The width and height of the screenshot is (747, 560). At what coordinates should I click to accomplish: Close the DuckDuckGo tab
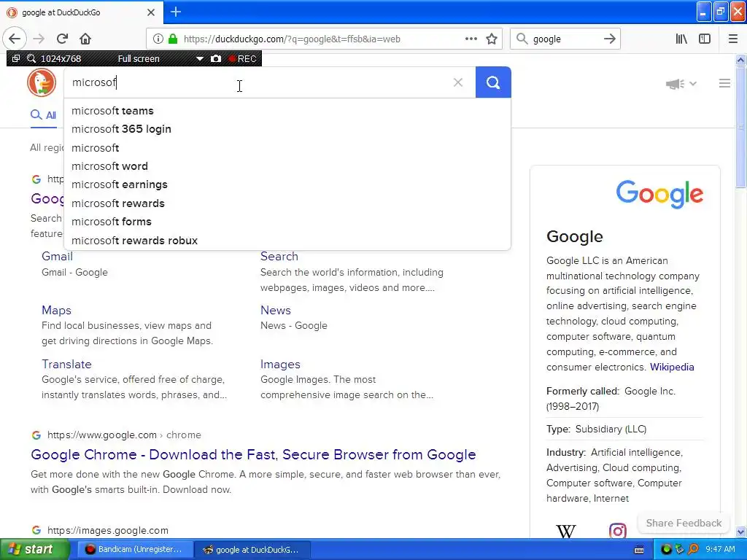(151, 12)
